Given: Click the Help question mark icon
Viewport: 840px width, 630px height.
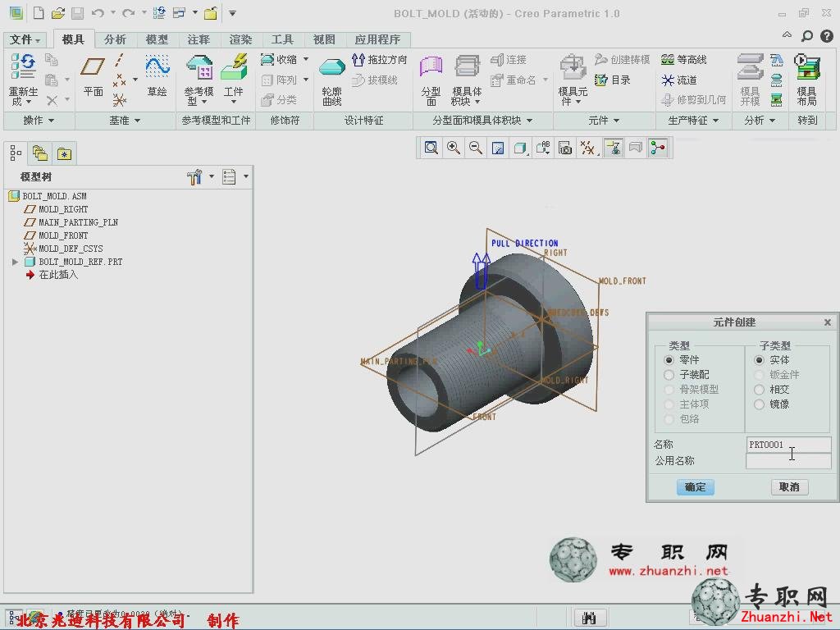Looking at the screenshot, I should click(x=827, y=36).
